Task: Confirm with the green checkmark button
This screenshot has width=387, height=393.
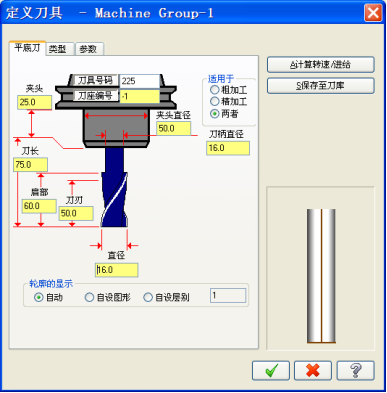Action: pos(271,370)
